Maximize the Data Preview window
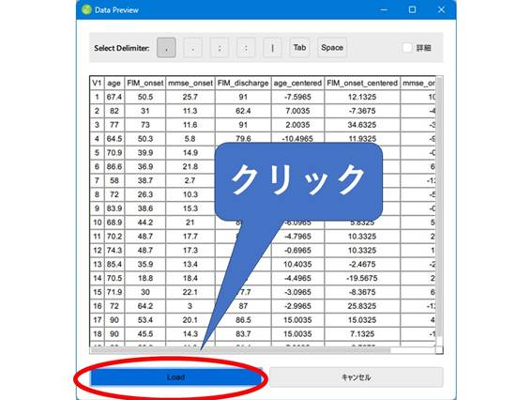This screenshot has height=400, width=532. point(412,9)
